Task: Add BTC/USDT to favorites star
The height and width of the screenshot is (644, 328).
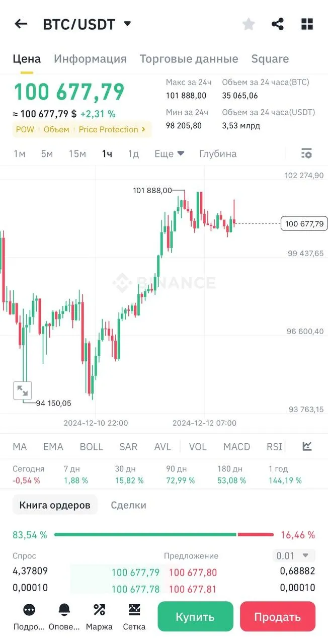Action: coord(249,24)
